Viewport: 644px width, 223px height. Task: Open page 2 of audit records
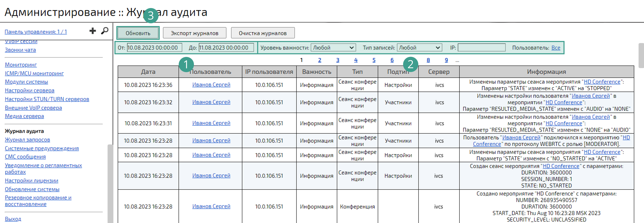pyautogui.click(x=320, y=60)
